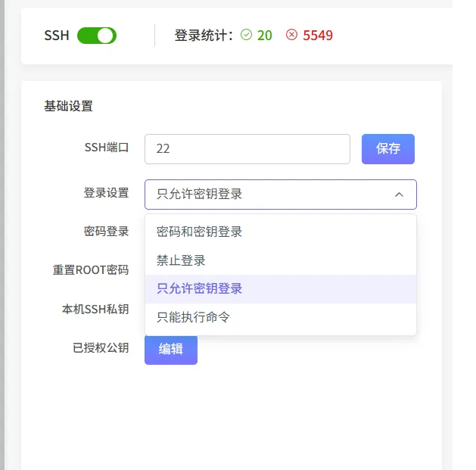Screen dimensions: 476x470
Task: Click the 基础设置 section heading
Action: (69, 107)
